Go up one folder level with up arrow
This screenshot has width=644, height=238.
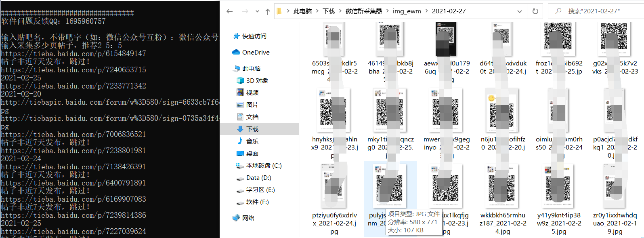coord(267,11)
